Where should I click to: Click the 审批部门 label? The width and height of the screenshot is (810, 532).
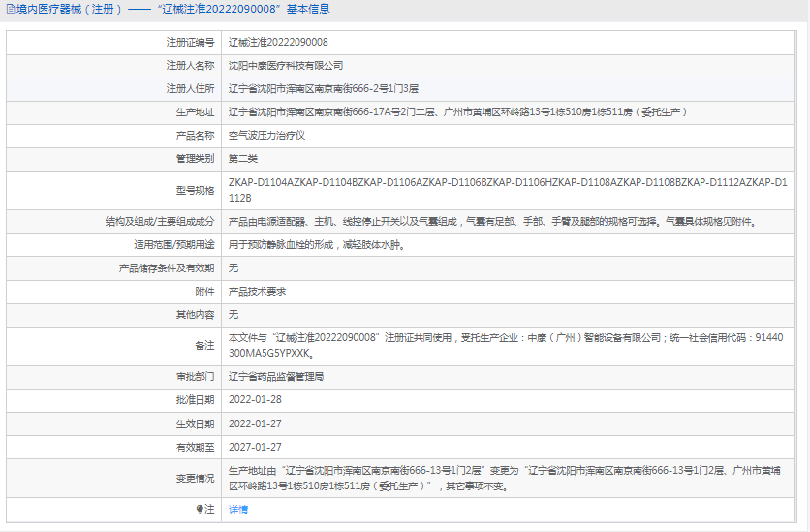[195, 377]
